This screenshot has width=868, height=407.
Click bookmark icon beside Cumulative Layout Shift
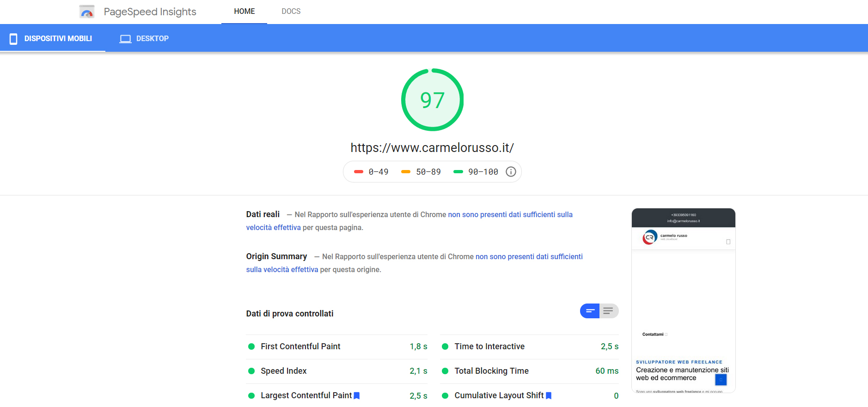pyautogui.click(x=549, y=396)
